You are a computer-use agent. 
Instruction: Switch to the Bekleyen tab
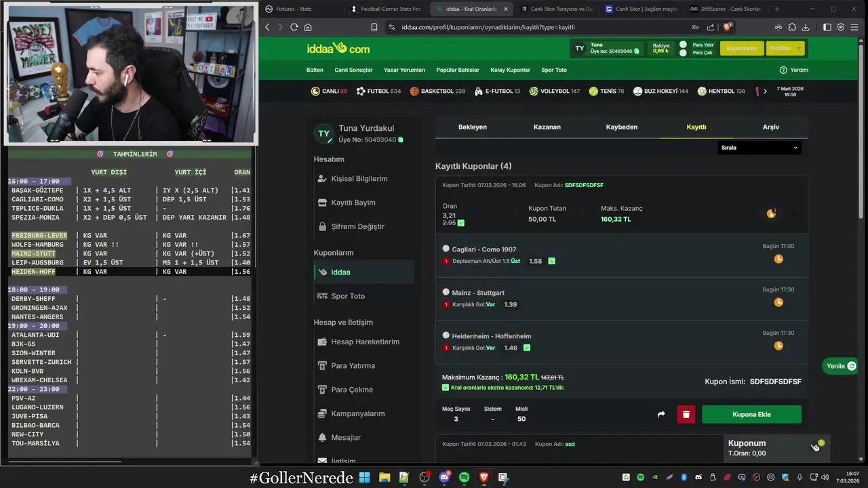pyautogui.click(x=473, y=127)
